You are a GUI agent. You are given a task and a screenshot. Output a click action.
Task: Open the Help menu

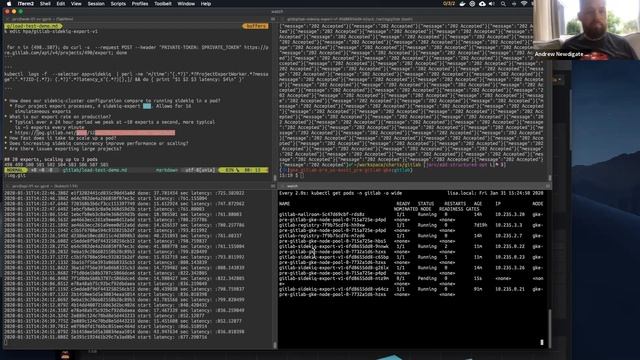point(206,4)
